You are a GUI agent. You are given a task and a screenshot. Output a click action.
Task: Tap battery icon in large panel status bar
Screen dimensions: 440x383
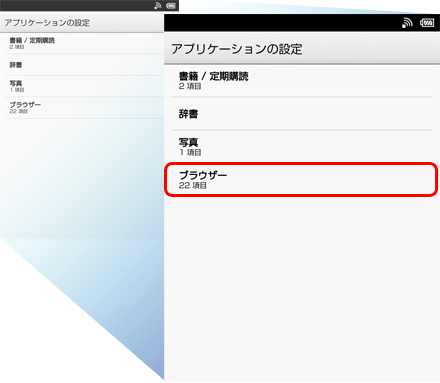coord(427,23)
